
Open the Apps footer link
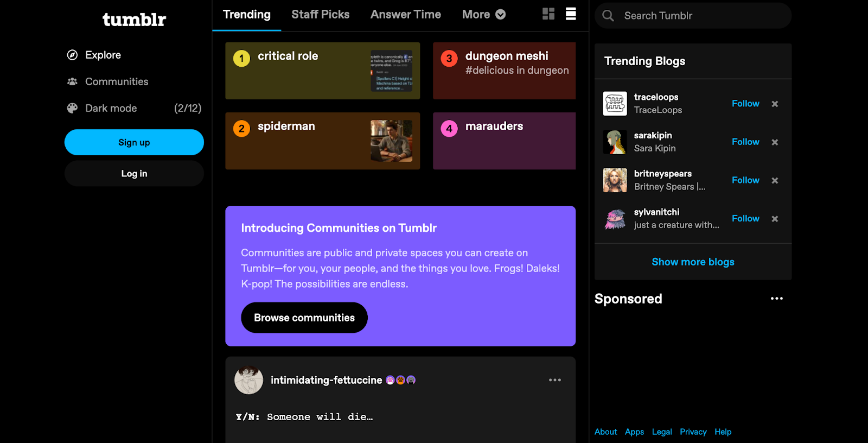pos(634,432)
